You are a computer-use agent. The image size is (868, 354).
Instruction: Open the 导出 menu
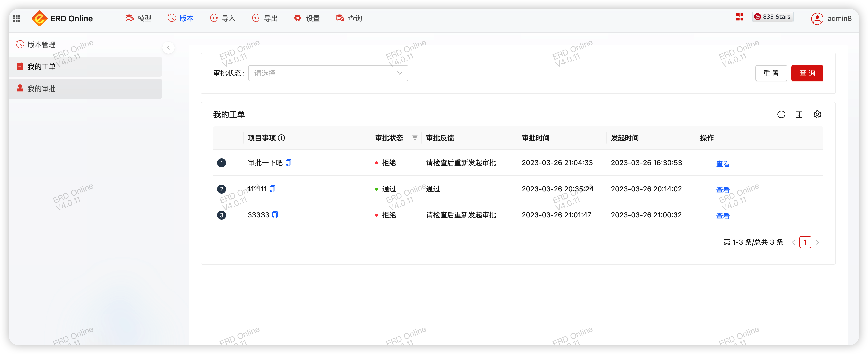[x=265, y=18]
